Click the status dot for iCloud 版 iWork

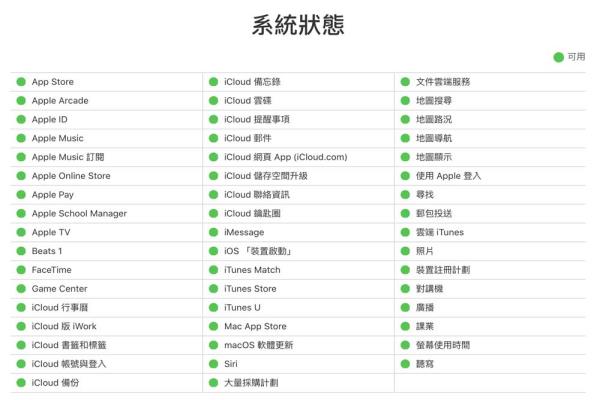pos(21,326)
